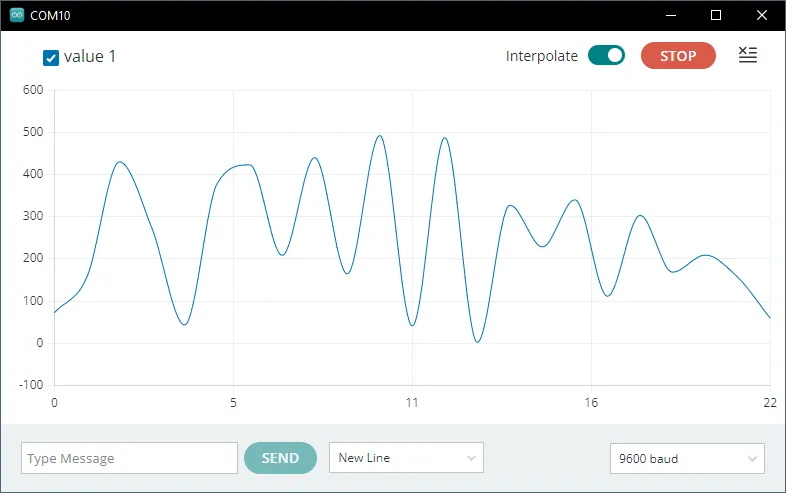Maximize the COM10 plotter window

(716, 15)
